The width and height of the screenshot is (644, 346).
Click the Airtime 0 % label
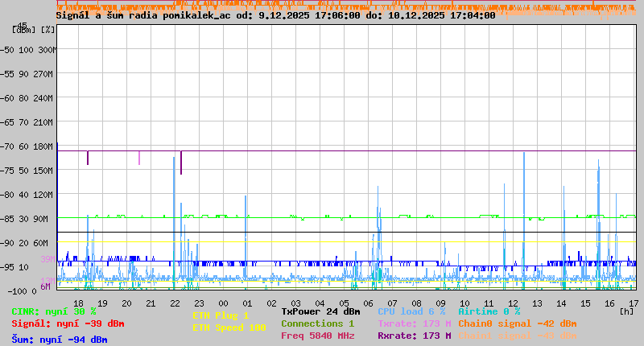pos(489,311)
